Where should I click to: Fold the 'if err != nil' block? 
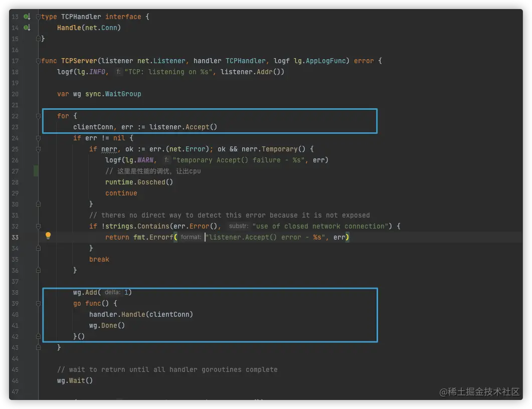tap(38, 138)
